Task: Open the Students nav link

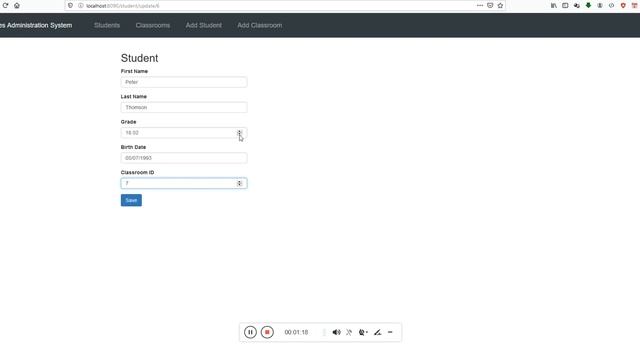Action: pos(107,25)
